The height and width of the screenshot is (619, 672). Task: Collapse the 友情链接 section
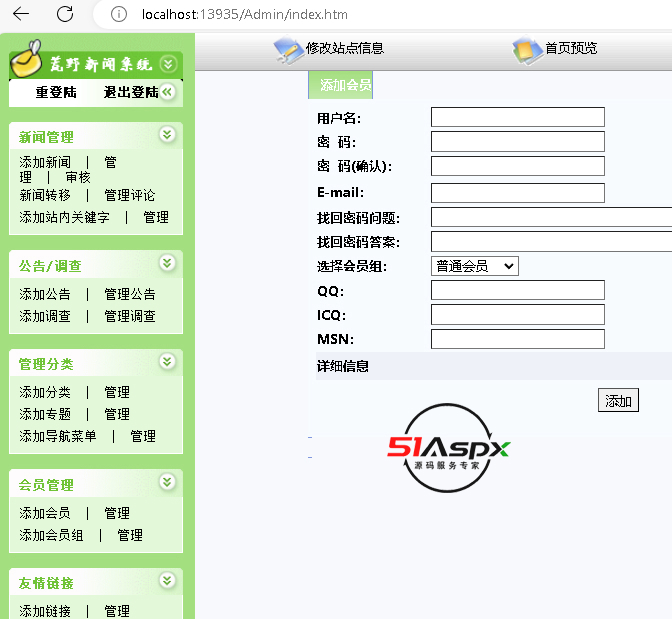(167, 580)
